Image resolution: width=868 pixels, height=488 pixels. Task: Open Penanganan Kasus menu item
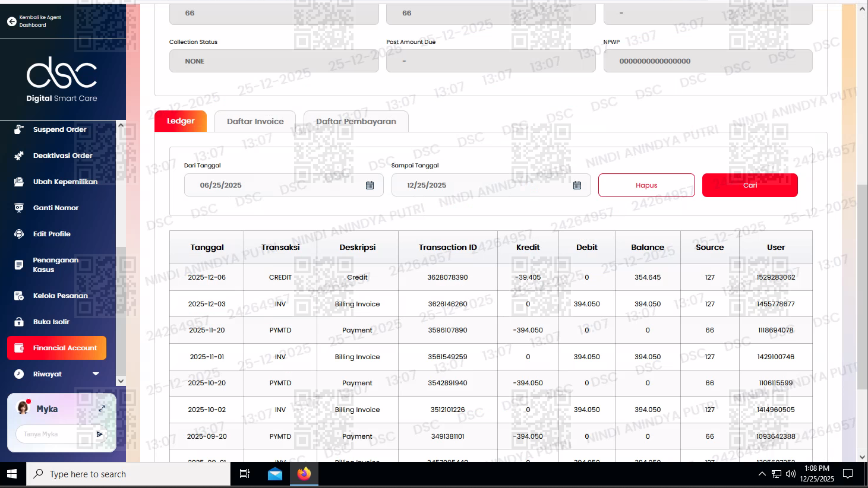click(x=57, y=265)
